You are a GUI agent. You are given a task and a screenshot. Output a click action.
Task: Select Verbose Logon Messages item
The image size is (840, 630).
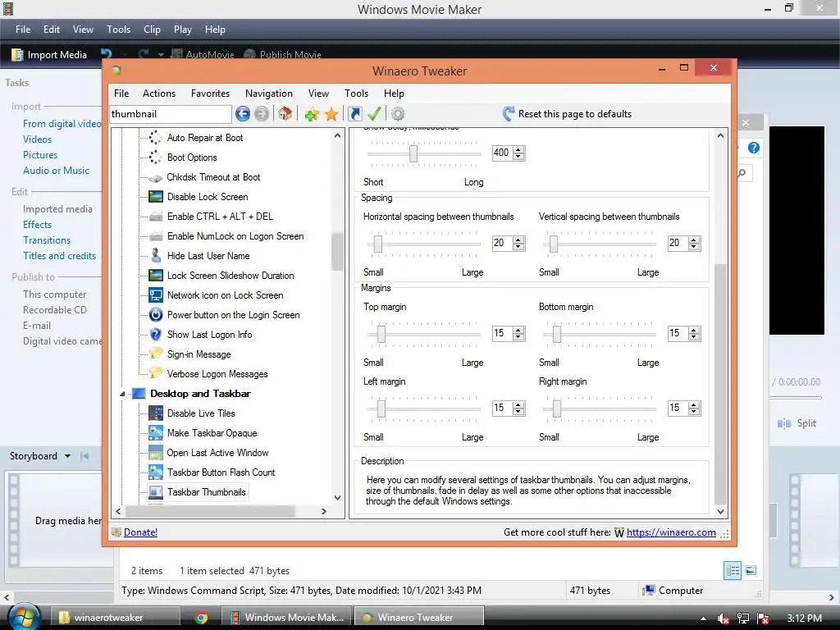(217, 374)
